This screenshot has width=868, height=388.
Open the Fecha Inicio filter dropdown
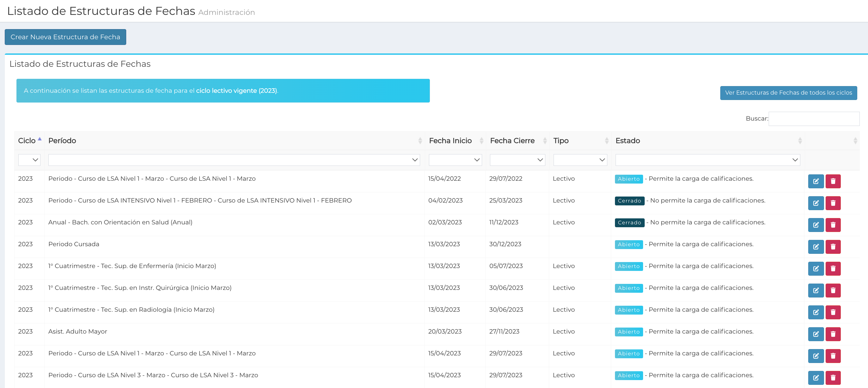(455, 160)
